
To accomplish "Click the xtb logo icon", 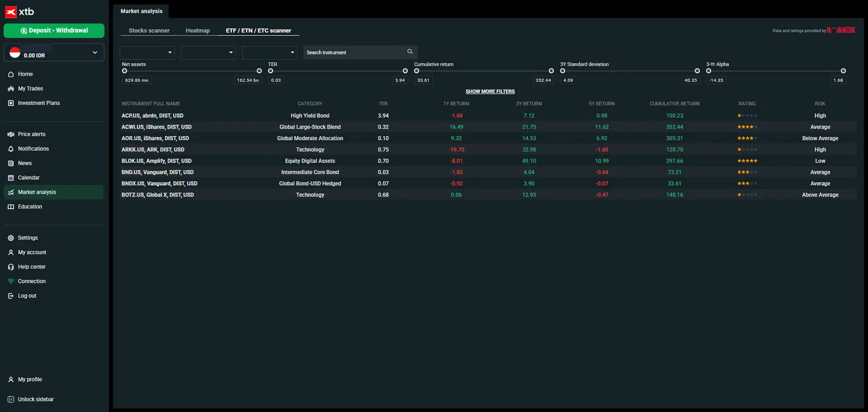I will [11, 11].
